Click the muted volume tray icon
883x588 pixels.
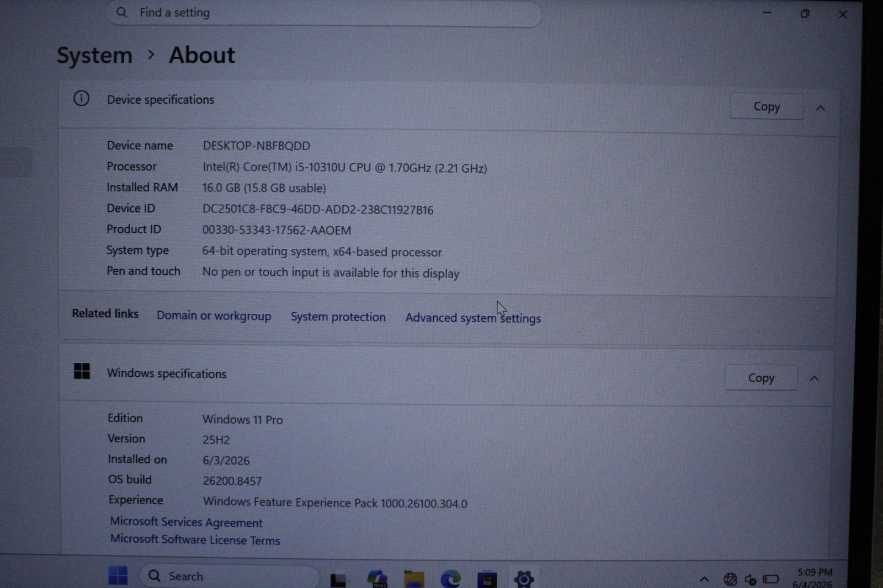[751, 580]
